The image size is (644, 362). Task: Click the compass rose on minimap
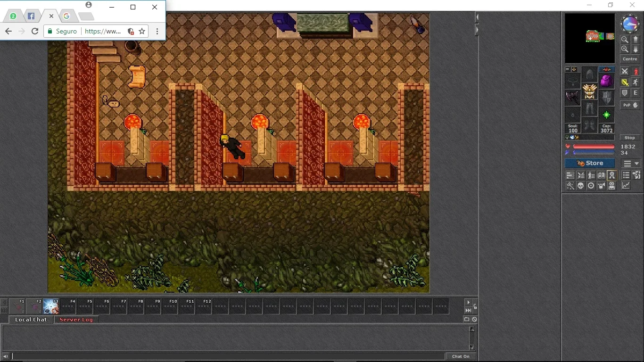(x=630, y=24)
